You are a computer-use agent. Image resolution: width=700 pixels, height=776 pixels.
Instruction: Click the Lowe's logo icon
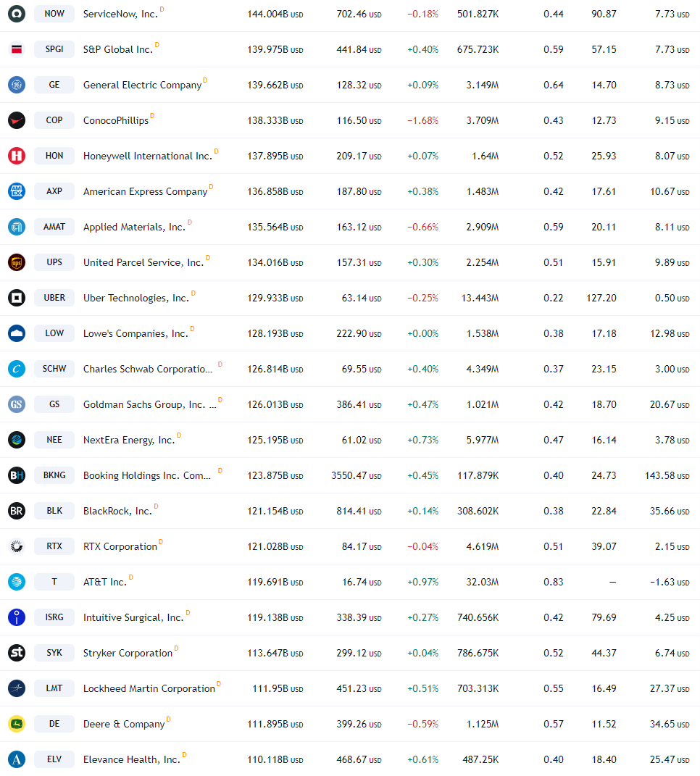tap(17, 333)
